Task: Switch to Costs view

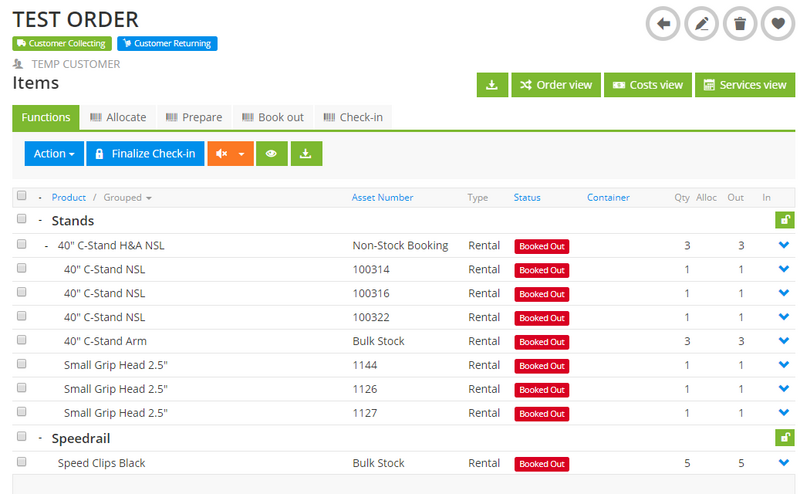Action: coord(648,85)
